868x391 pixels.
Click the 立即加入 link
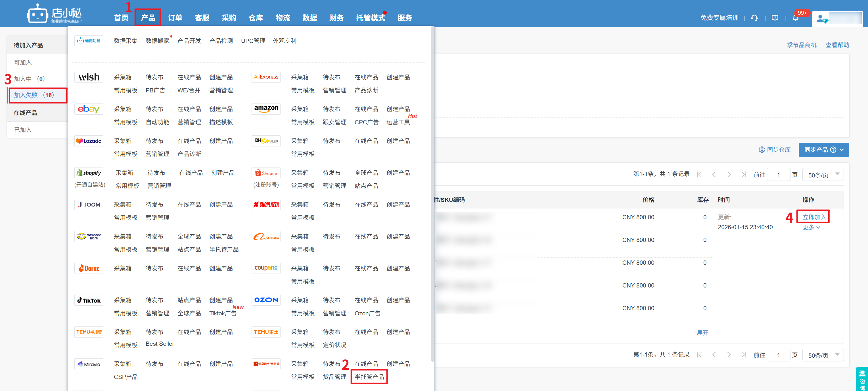(814, 217)
